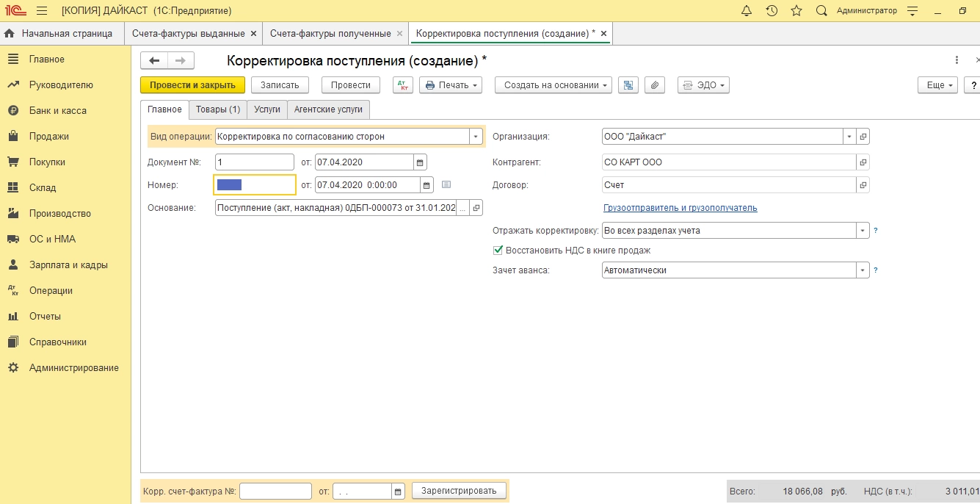Screen dimensions: 980x504
Task: Click Провести и закрыть button
Action: 192,85
